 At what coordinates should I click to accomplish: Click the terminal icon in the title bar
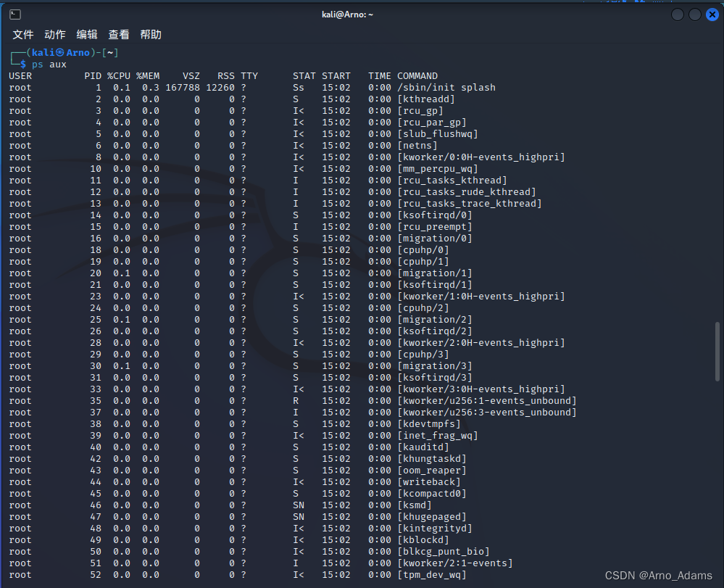(15, 13)
